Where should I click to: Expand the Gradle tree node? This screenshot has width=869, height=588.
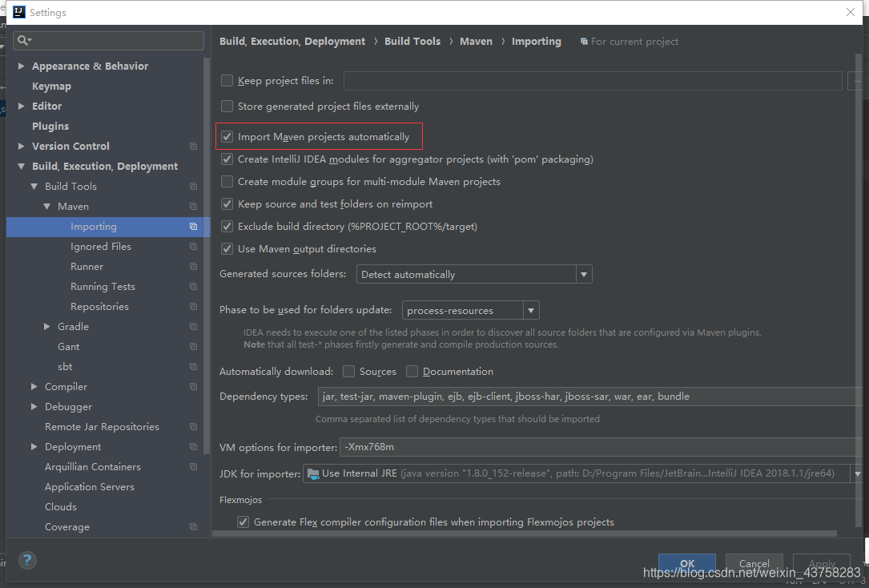click(x=47, y=326)
